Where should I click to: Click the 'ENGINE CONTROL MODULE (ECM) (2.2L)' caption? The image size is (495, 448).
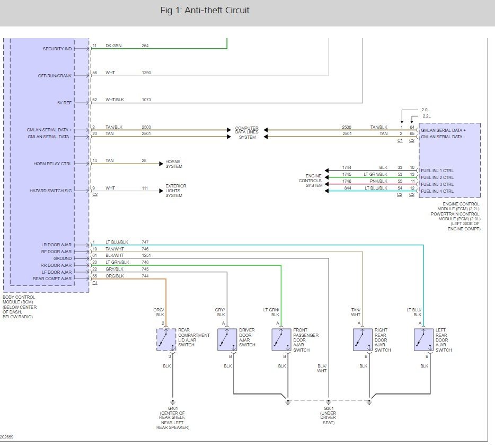pos(458,207)
